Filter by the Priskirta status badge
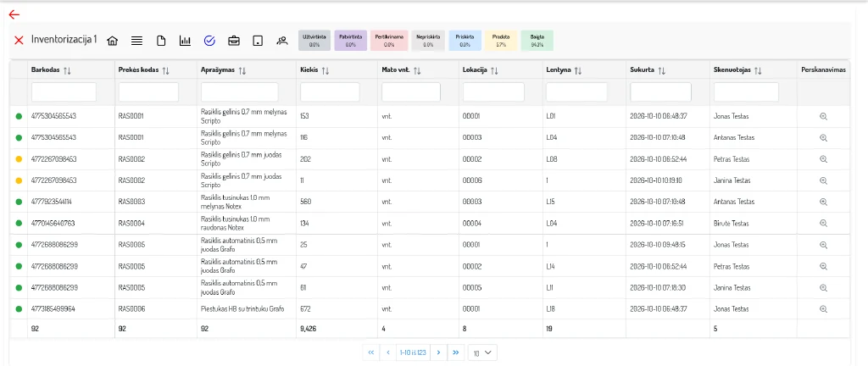 (465, 41)
